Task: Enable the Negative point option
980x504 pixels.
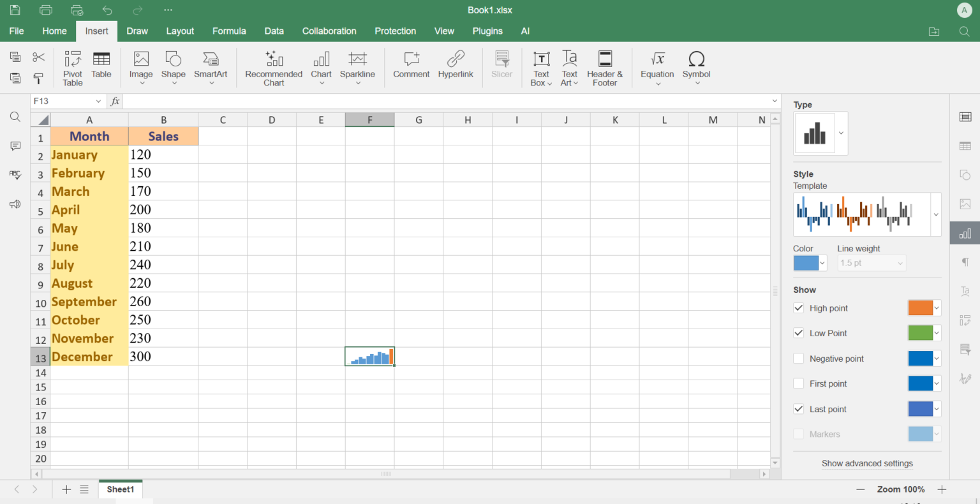Action: [798, 358]
